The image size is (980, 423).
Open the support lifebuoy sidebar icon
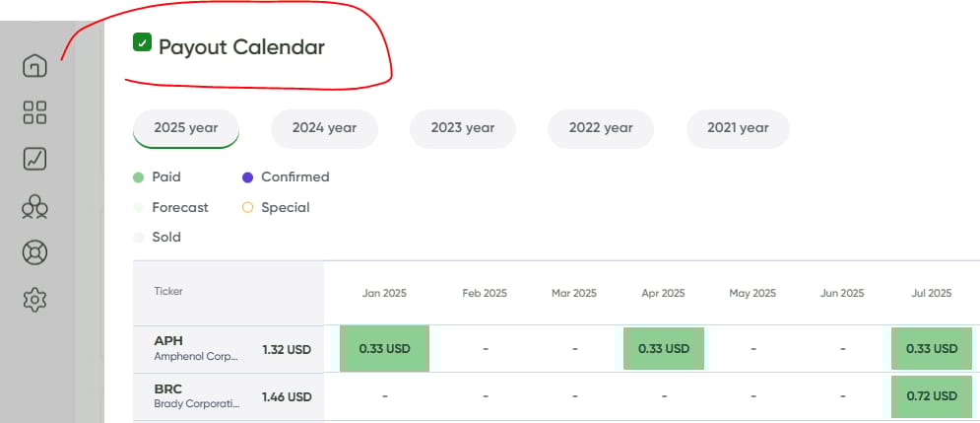pos(34,252)
